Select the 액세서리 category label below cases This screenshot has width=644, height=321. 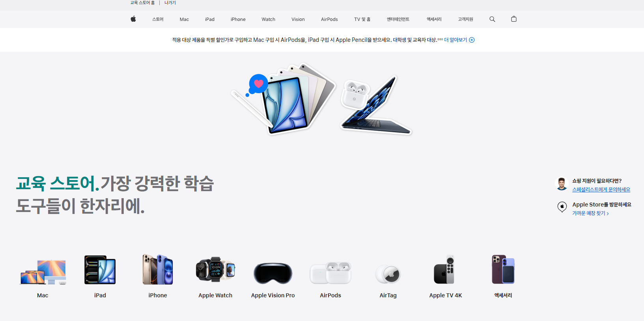503,295
